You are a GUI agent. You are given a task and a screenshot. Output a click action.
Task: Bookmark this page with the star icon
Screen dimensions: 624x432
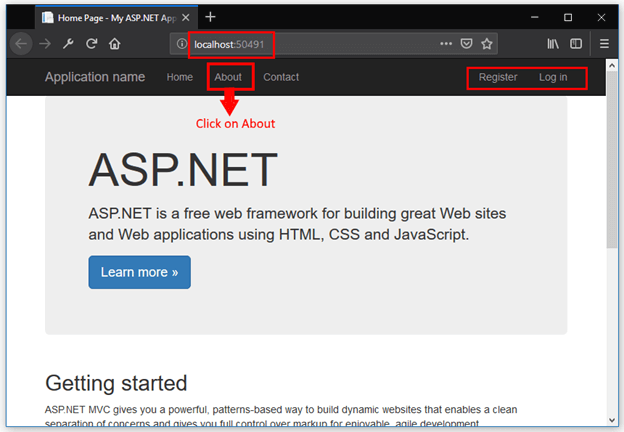tap(487, 43)
